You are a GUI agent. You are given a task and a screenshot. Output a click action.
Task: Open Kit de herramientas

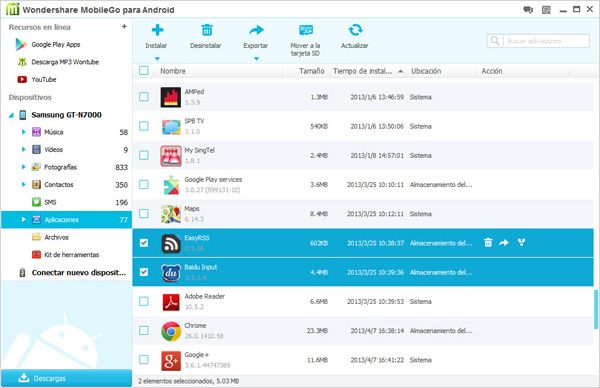[72, 255]
